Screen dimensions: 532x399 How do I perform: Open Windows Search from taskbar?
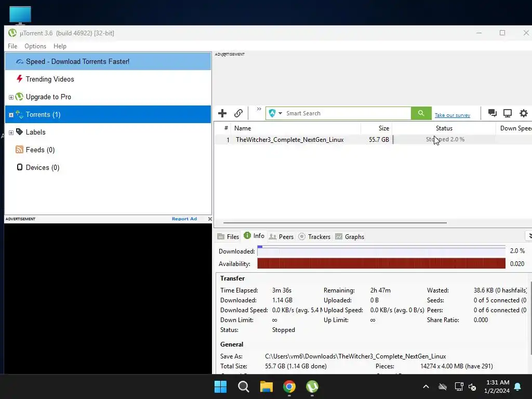(244, 387)
